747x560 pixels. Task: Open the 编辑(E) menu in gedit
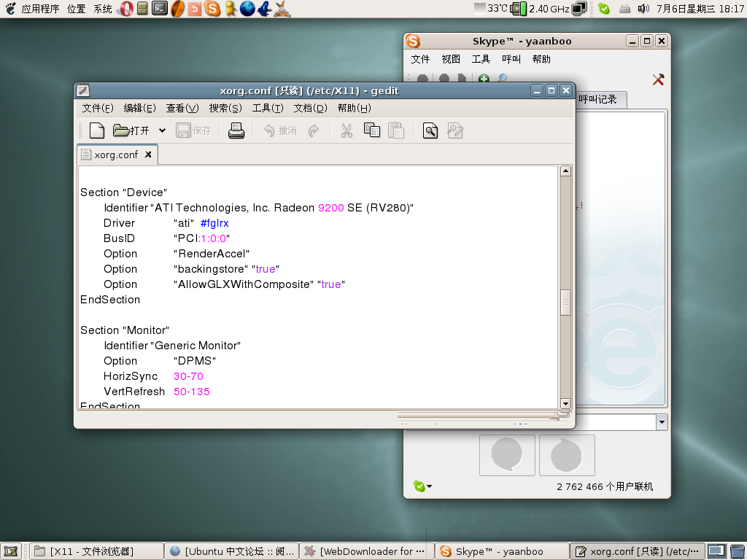point(139,108)
